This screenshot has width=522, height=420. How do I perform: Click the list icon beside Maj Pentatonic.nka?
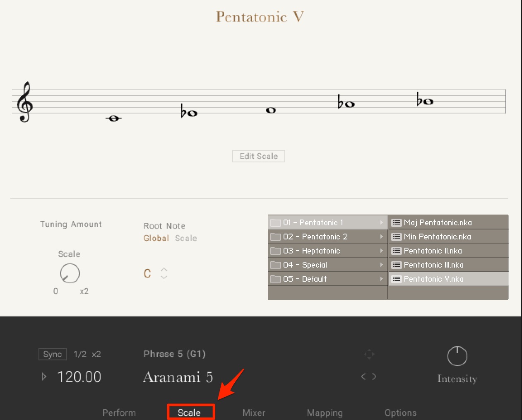point(396,222)
